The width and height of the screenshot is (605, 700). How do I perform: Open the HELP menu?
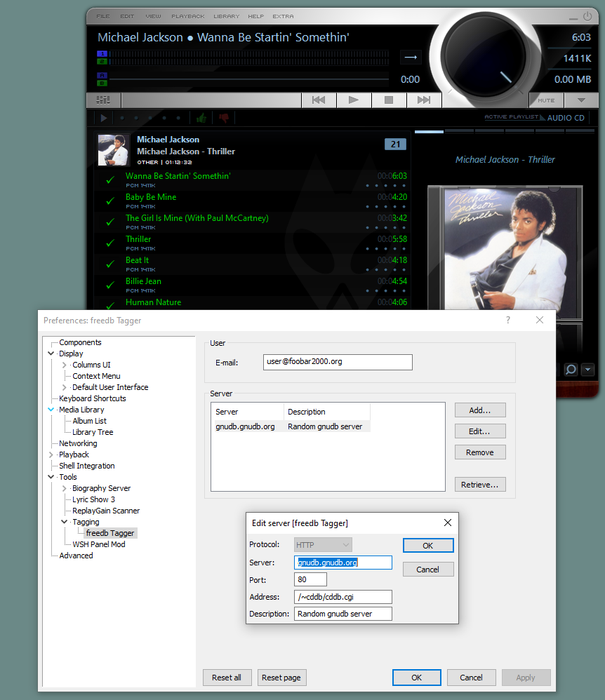tap(256, 17)
